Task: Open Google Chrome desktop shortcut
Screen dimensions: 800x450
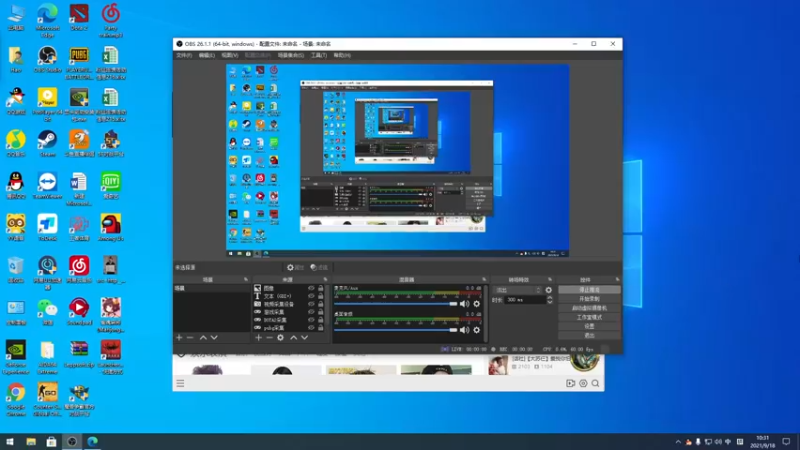Action: (x=16, y=399)
